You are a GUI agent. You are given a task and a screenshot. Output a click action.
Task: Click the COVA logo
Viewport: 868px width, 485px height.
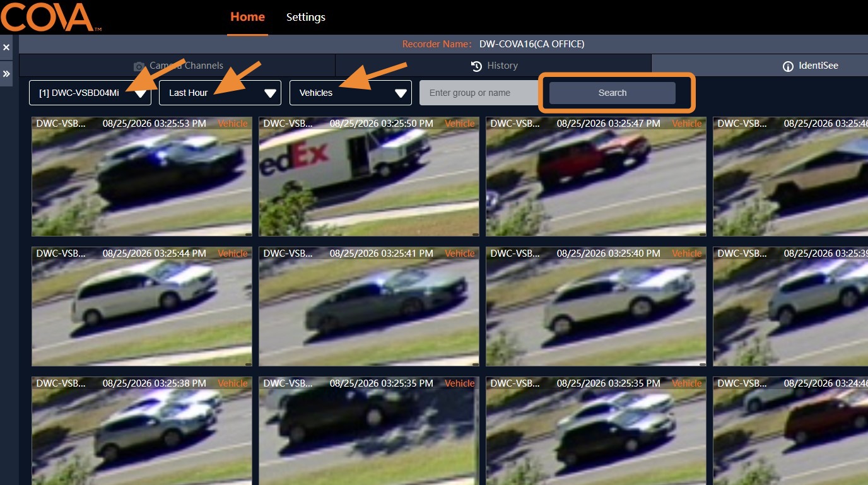[x=50, y=16]
